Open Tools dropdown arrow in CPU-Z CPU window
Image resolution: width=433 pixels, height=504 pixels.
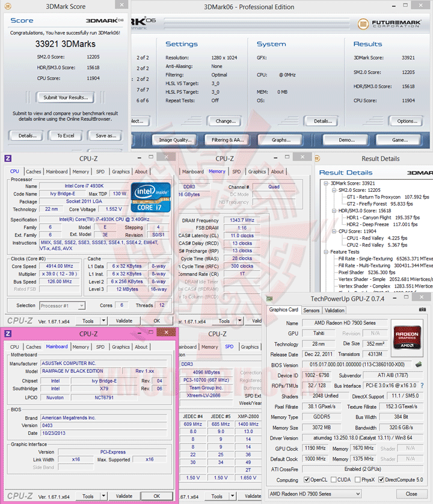(x=103, y=321)
